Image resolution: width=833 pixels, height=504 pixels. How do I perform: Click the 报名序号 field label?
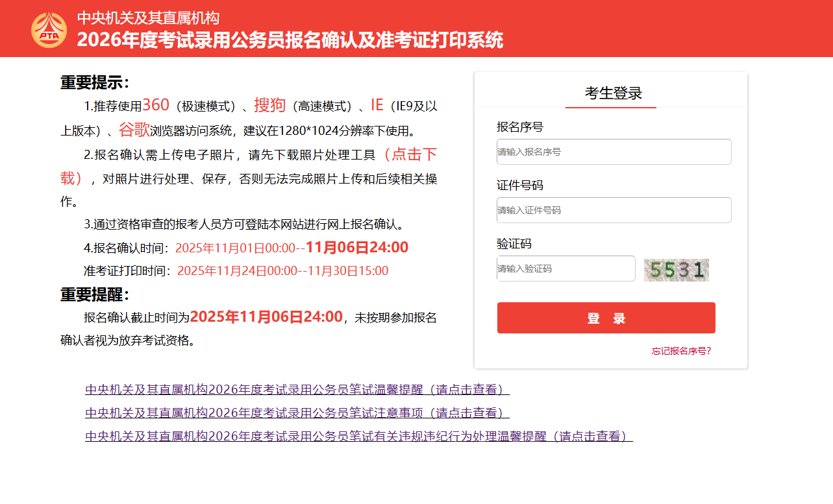[x=520, y=126]
